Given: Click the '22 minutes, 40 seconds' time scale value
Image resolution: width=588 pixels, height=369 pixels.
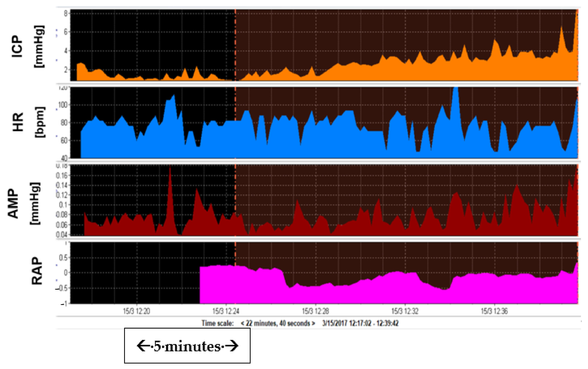Looking at the screenshot, I should point(278,323).
